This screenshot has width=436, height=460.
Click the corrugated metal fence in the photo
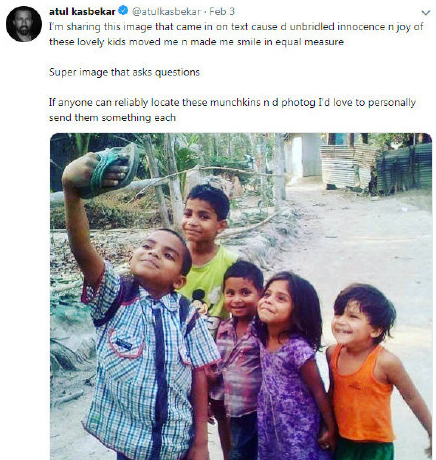point(404,169)
